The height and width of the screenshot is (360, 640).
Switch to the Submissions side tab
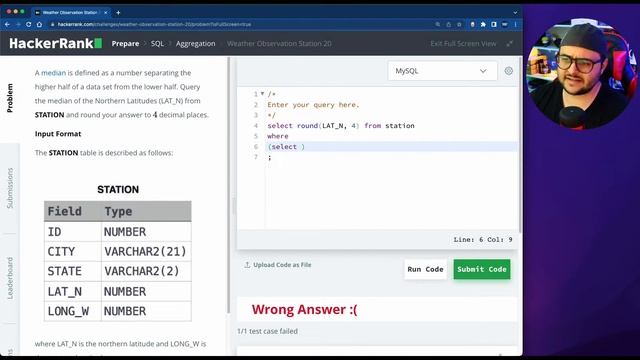click(10, 188)
